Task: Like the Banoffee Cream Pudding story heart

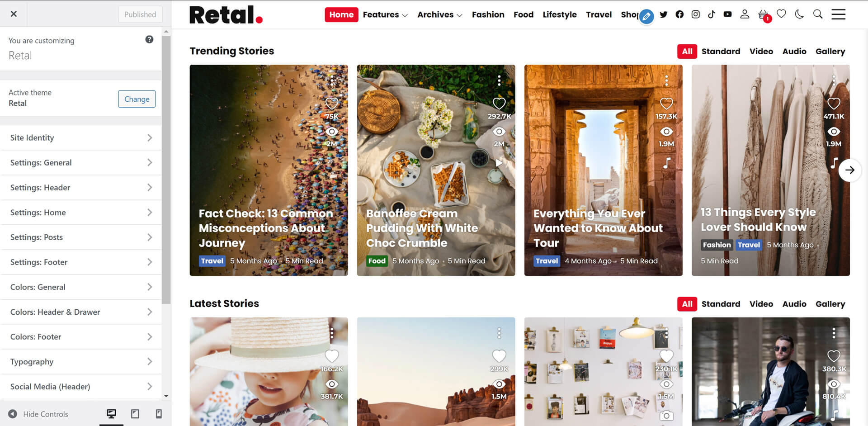Action: tap(499, 104)
